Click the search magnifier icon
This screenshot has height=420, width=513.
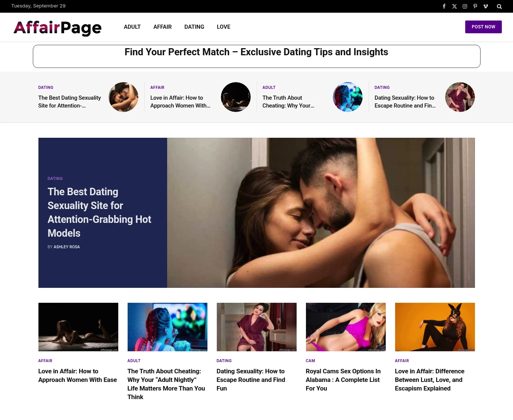point(499,6)
